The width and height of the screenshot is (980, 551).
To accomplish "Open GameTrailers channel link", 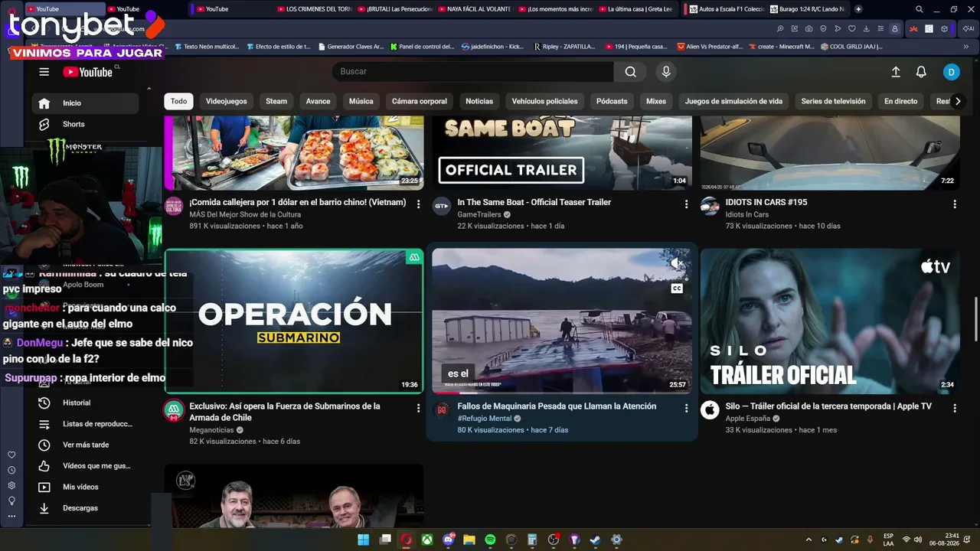I will [479, 214].
